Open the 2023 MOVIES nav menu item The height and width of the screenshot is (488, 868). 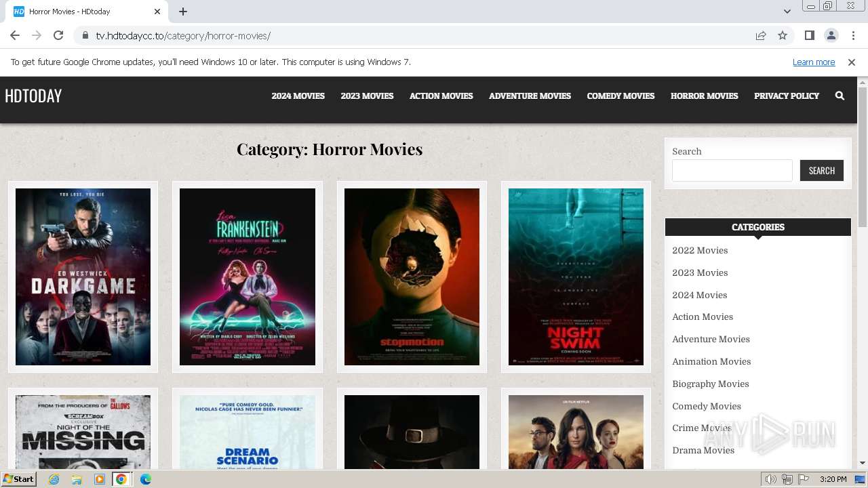pos(367,96)
